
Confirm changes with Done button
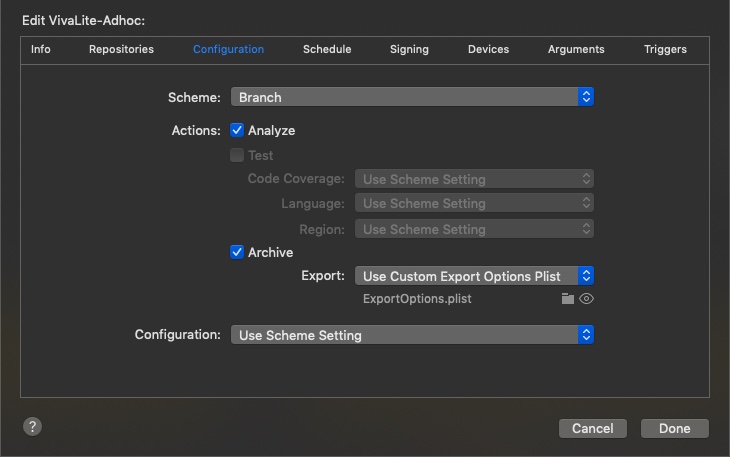(675, 428)
